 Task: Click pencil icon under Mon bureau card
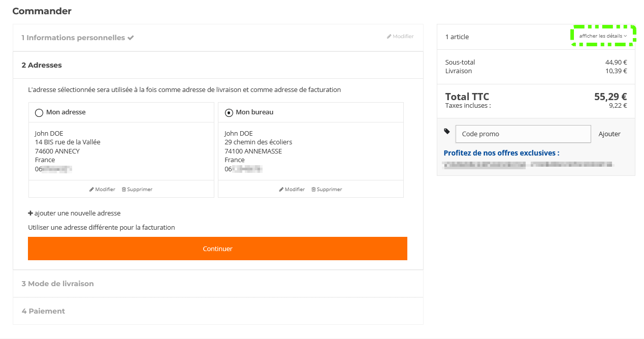[281, 190]
